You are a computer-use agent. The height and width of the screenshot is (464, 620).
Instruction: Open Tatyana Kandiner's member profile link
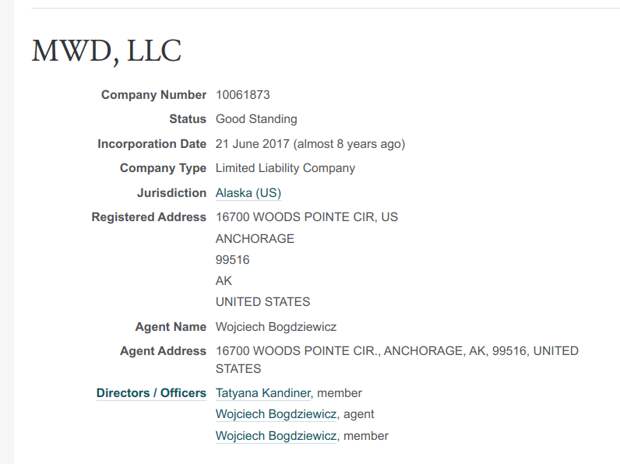click(x=263, y=393)
